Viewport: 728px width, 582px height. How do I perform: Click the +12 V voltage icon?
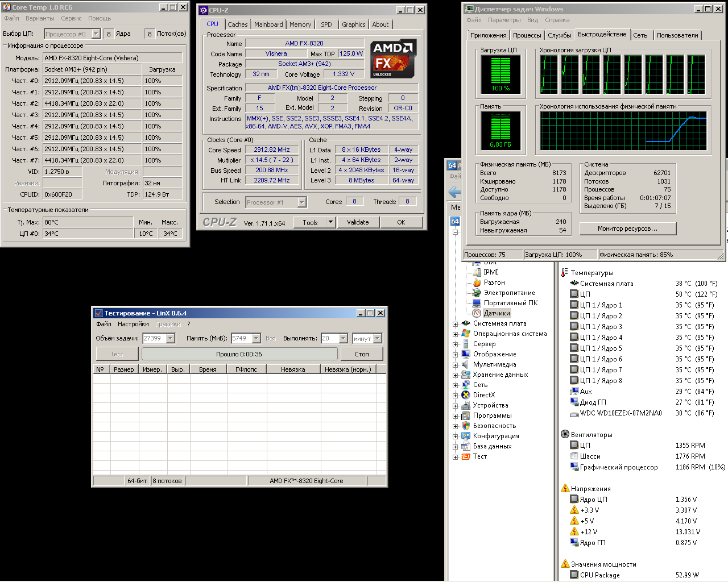coord(574,532)
